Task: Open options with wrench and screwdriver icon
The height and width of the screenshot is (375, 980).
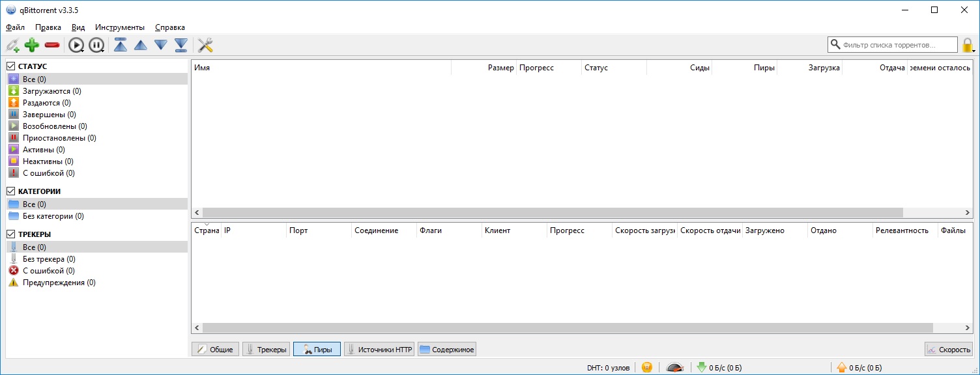Action: [x=206, y=45]
